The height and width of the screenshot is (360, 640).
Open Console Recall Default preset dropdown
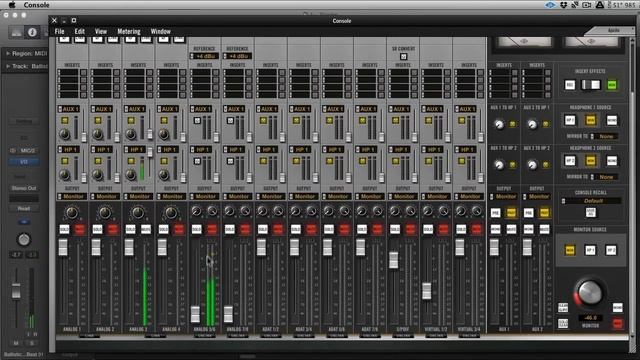click(x=591, y=201)
